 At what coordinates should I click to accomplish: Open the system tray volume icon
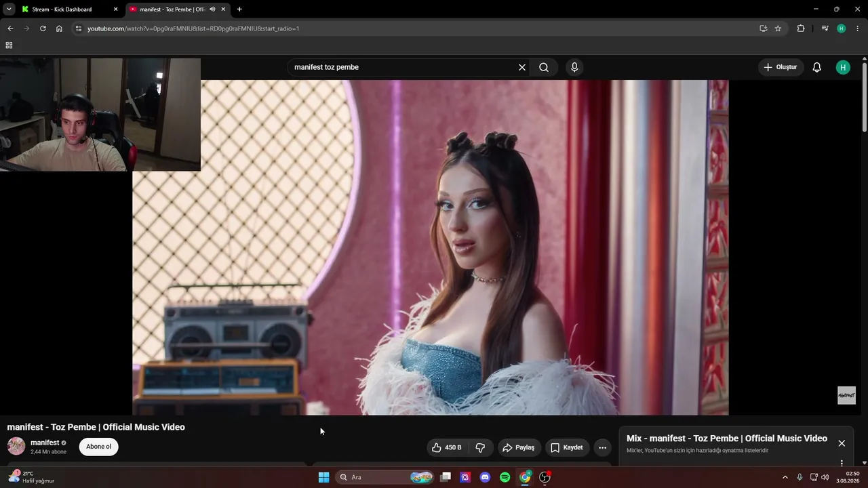825,477
